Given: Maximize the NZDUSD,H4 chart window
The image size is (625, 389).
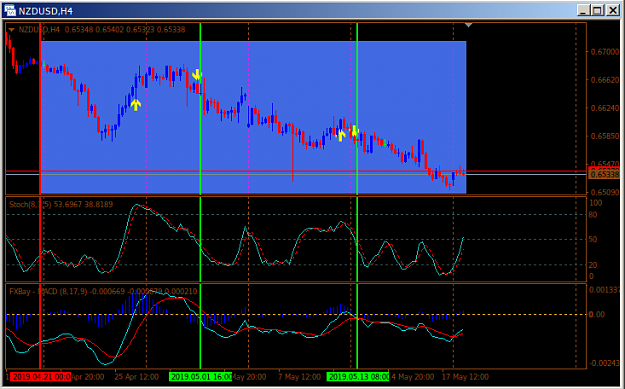Looking at the screenshot, I should click(x=597, y=10).
